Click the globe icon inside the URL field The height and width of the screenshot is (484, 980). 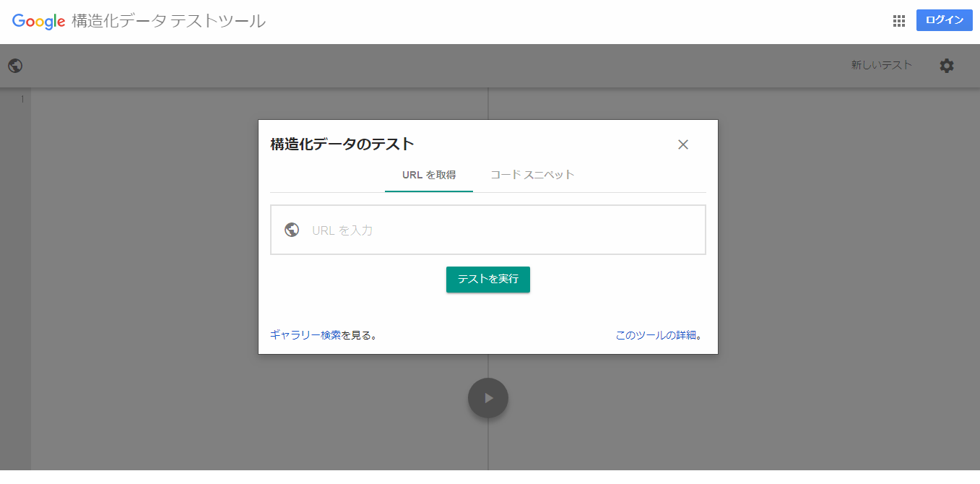[292, 230]
